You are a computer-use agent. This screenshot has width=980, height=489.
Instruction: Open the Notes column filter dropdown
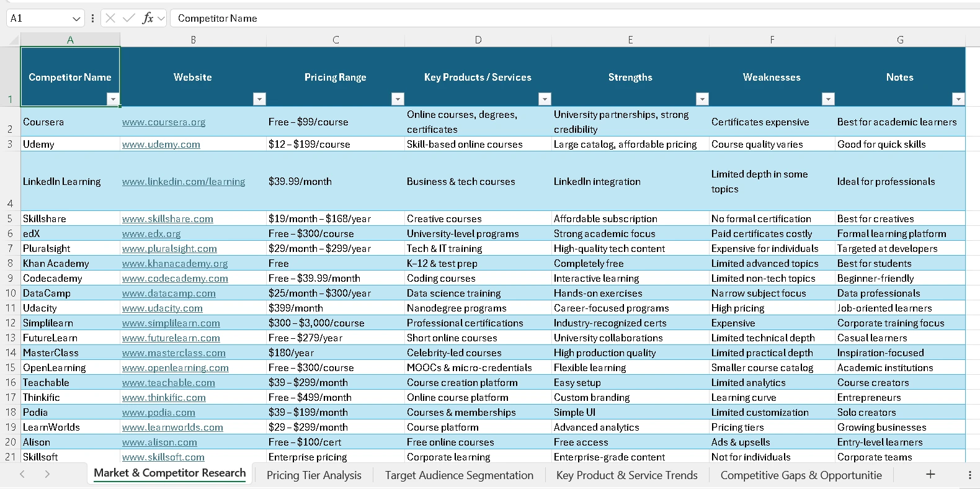(x=958, y=99)
